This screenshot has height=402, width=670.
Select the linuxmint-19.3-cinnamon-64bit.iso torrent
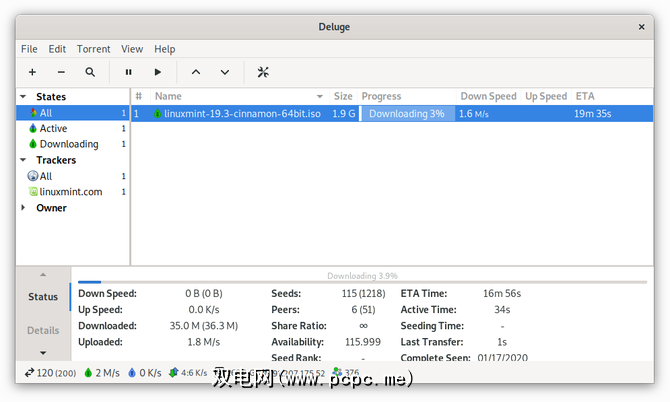pyautogui.click(x=242, y=114)
